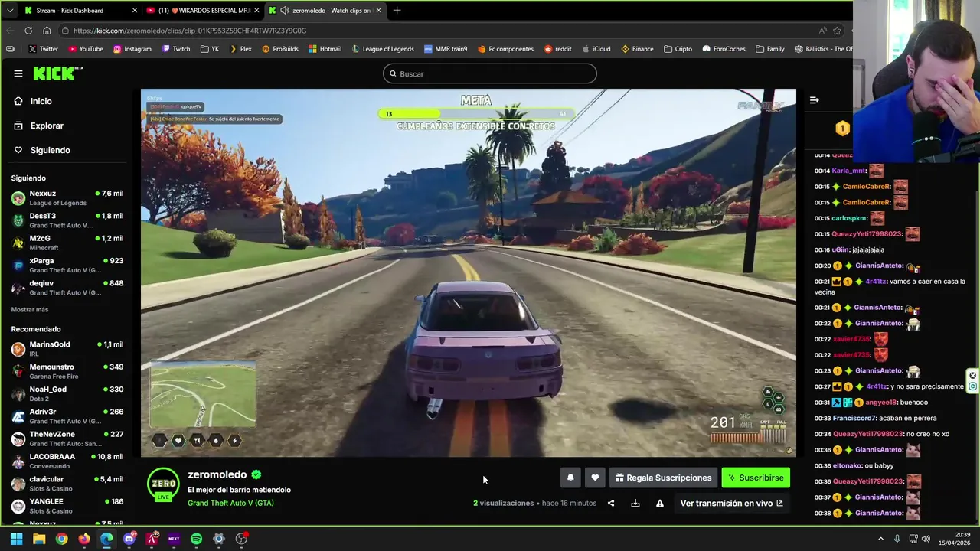The width and height of the screenshot is (980, 551).
Task: Open M2cG Minecraft channel
Action: (x=67, y=243)
